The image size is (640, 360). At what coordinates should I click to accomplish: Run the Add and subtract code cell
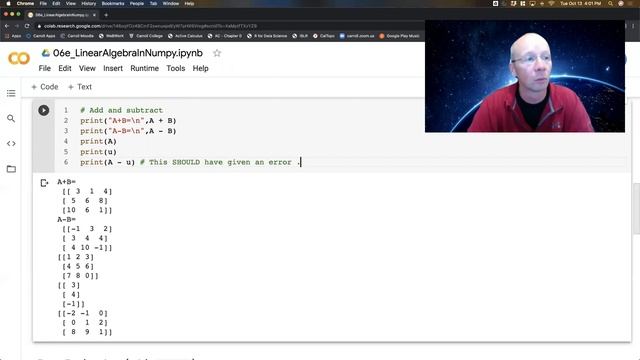pyautogui.click(x=44, y=110)
